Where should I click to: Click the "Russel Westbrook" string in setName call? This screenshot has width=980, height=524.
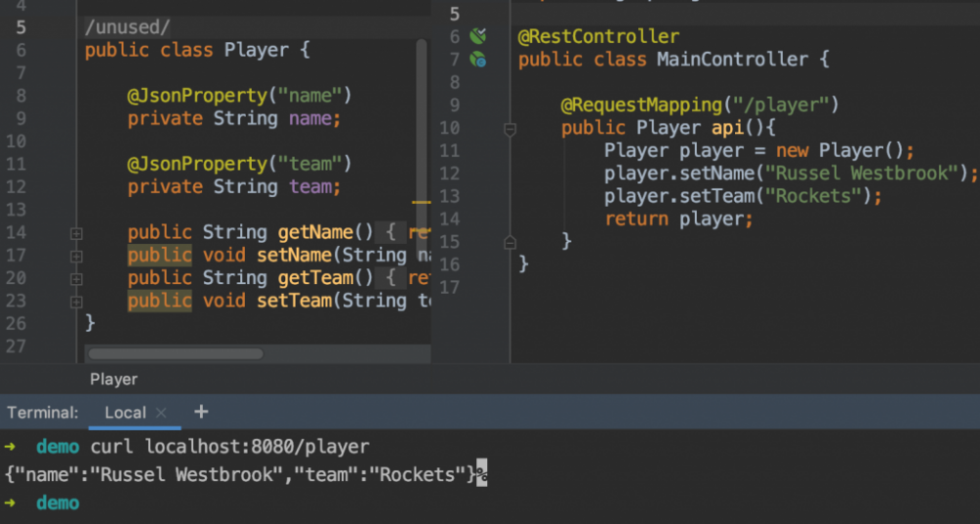(x=860, y=173)
